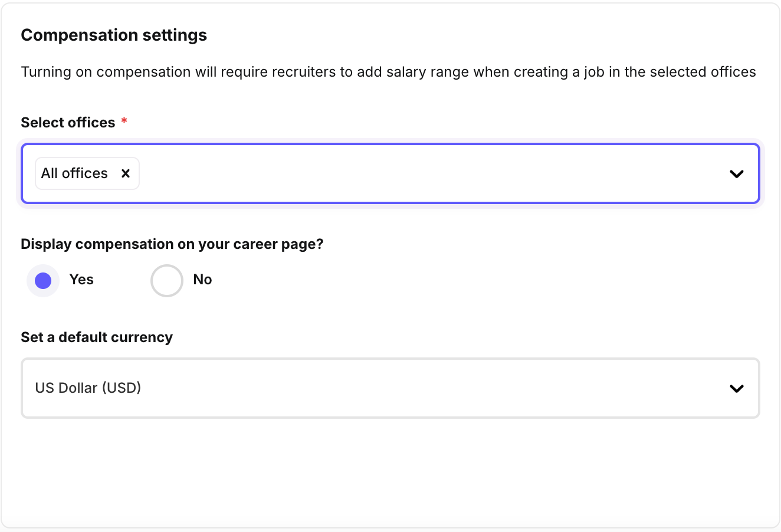This screenshot has height=532, width=781.
Task: Click the Yes label text
Action: pos(81,280)
